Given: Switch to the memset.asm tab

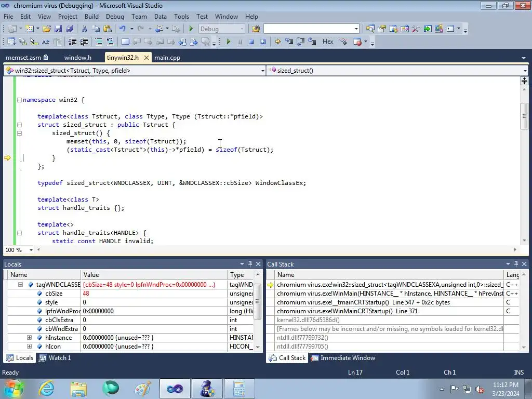Looking at the screenshot, I should (26, 57).
